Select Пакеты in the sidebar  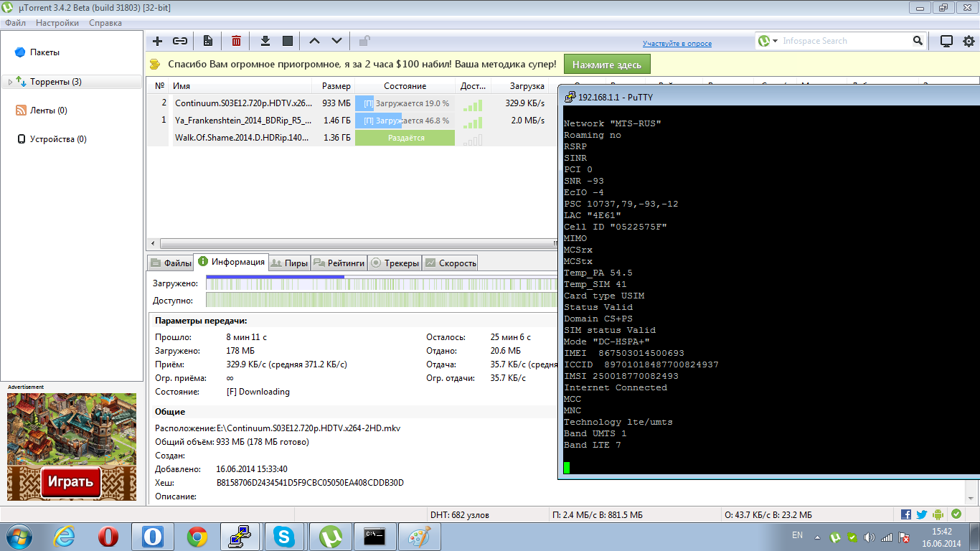[x=44, y=52]
